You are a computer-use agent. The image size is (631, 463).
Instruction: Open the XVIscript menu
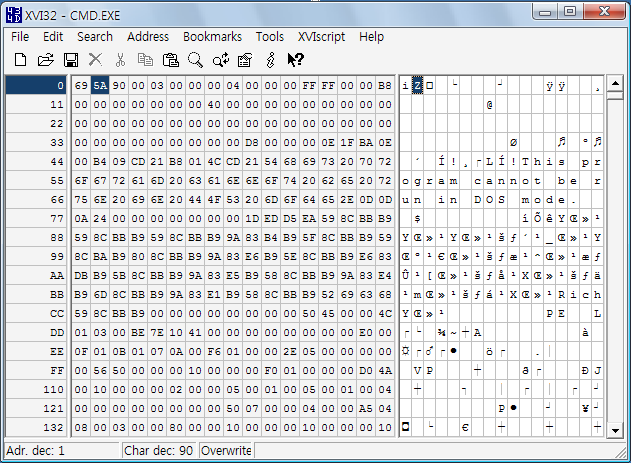[x=321, y=37]
